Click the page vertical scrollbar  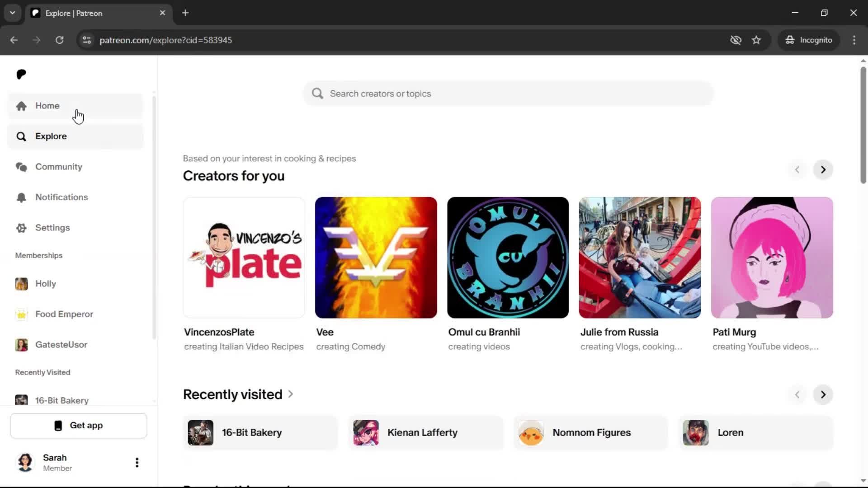[863, 125]
